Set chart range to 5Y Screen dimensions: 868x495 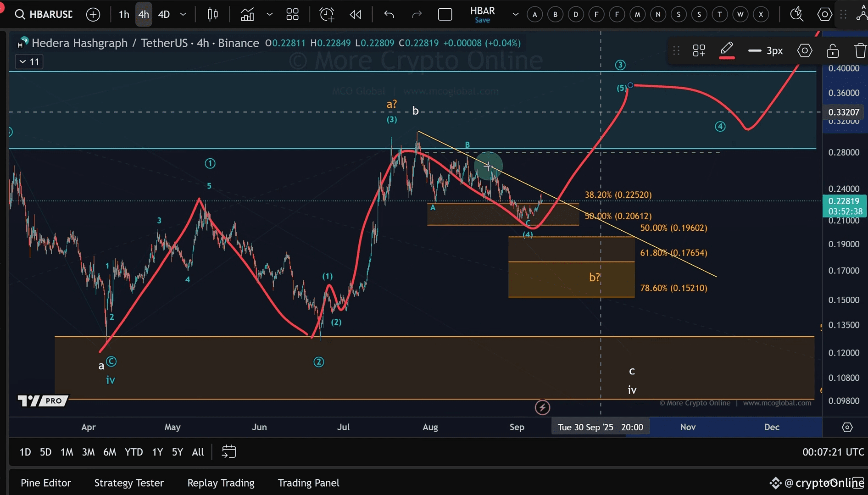click(178, 452)
